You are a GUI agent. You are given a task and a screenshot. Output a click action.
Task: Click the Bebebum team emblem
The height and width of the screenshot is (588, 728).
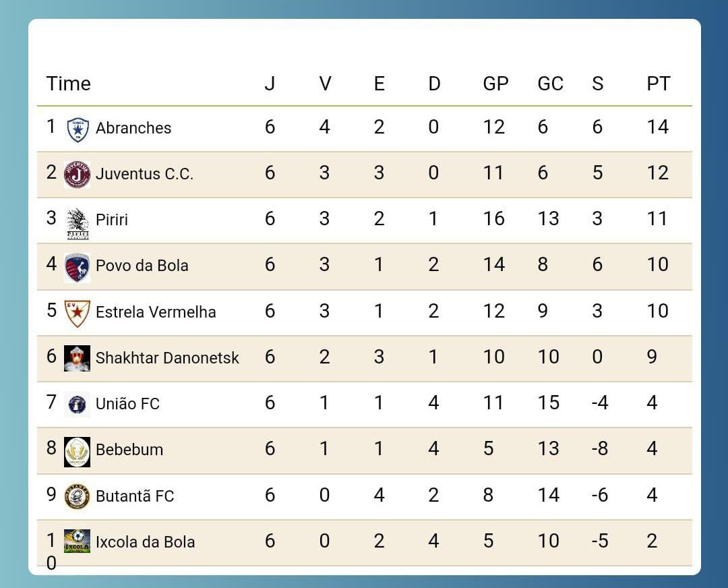tap(77, 451)
